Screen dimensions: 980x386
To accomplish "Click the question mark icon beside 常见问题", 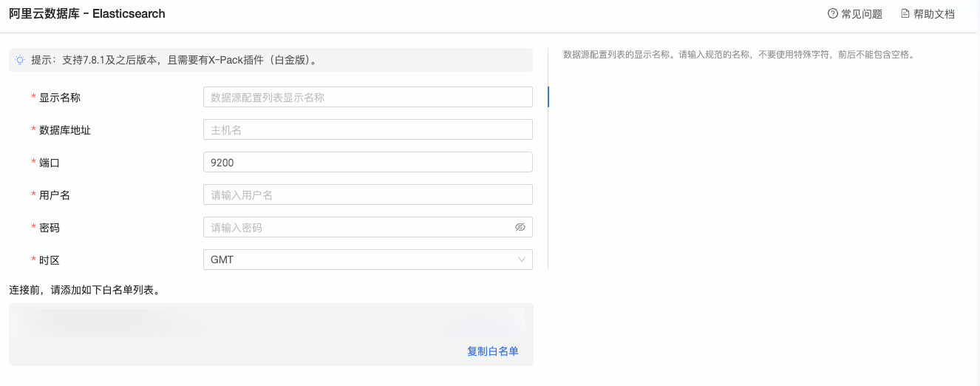I will [833, 14].
